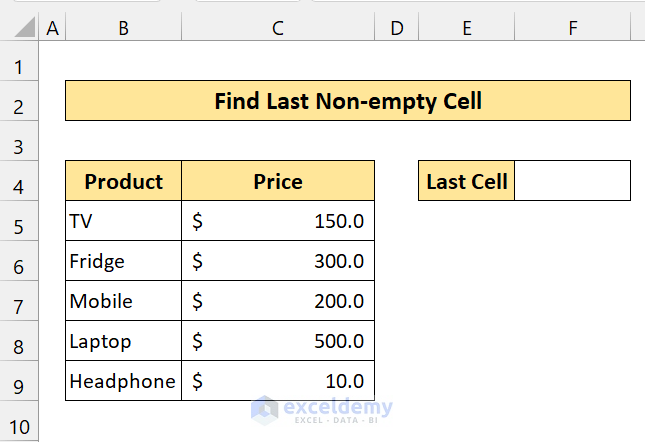Select the Find Last Non-empty Cell title

coord(348,101)
